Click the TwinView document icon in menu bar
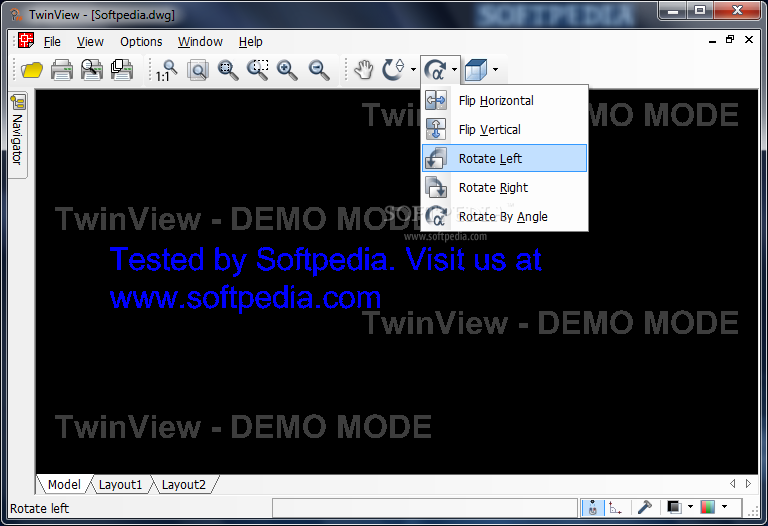This screenshot has height=526, width=768. 26,41
